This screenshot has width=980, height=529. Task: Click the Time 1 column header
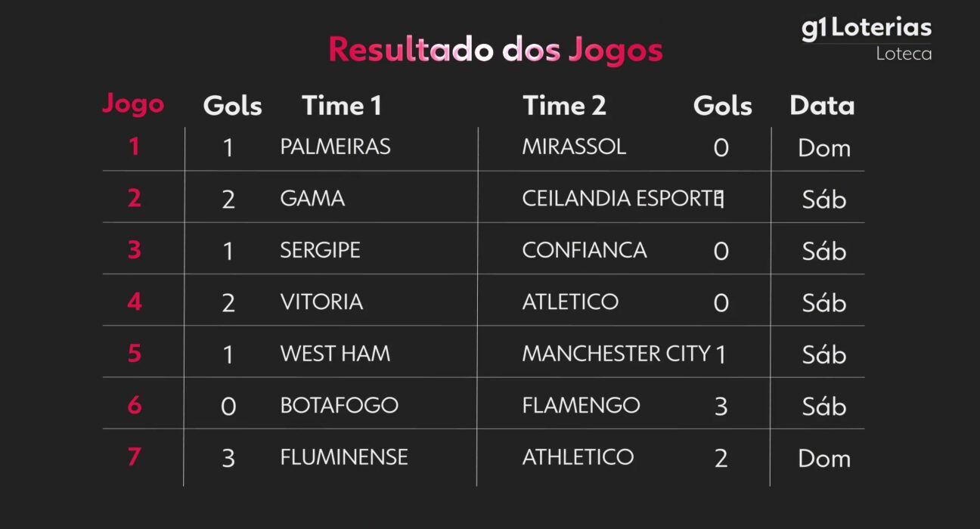pos(342,106)
